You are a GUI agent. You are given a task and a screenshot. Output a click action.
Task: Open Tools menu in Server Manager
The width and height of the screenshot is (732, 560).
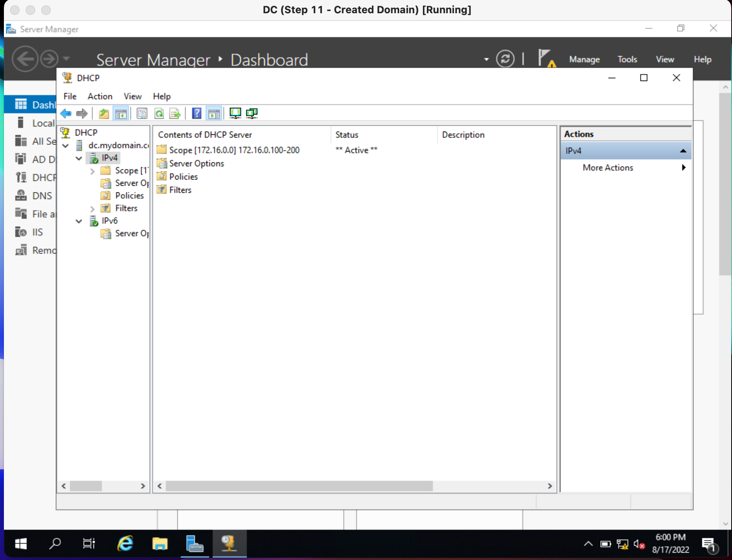click(x=627, y=59)
